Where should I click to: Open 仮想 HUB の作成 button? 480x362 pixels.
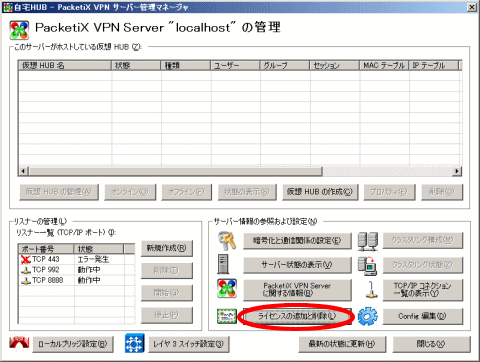pyautogui.click(x=320, y=192)
